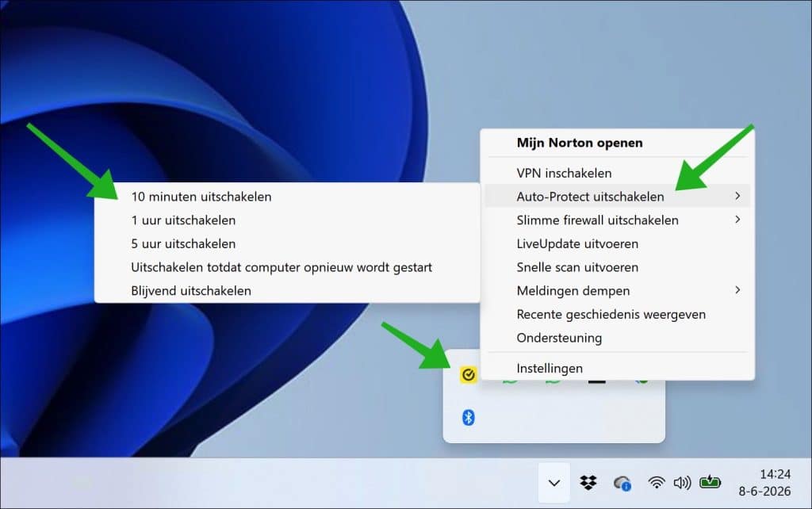
Task: Open Wi-Fi network icon in taskbar
Action: [x=656, y=483]
